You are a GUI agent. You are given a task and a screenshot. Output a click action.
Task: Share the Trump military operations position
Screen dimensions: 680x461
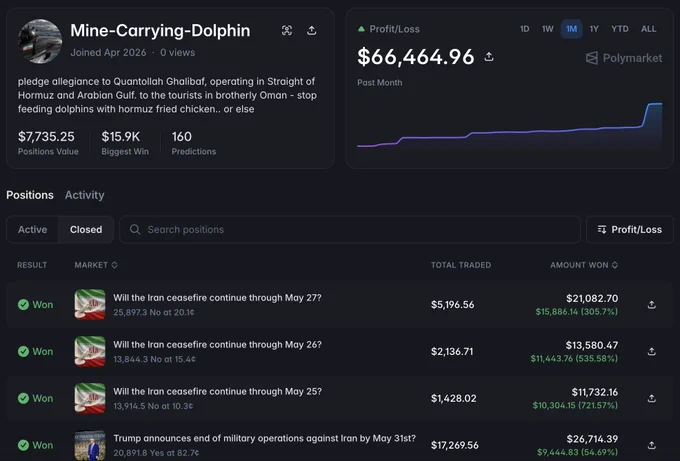(651, 445)
